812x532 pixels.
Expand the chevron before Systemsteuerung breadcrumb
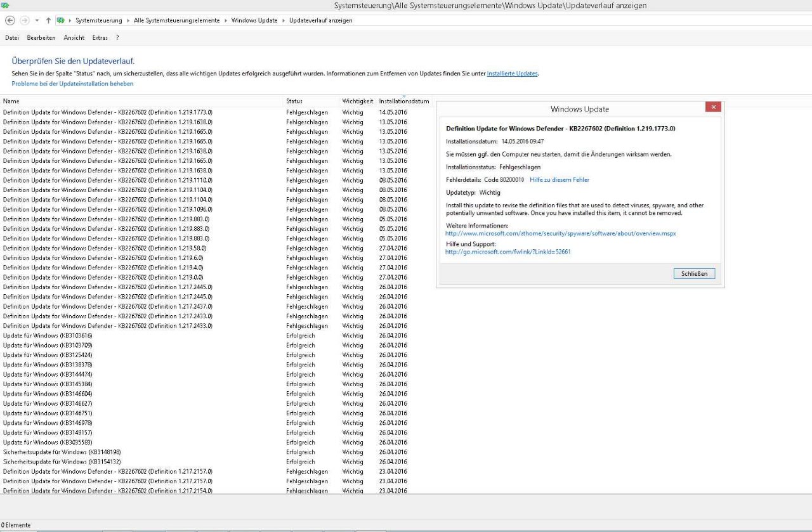(x=70, y=20)
